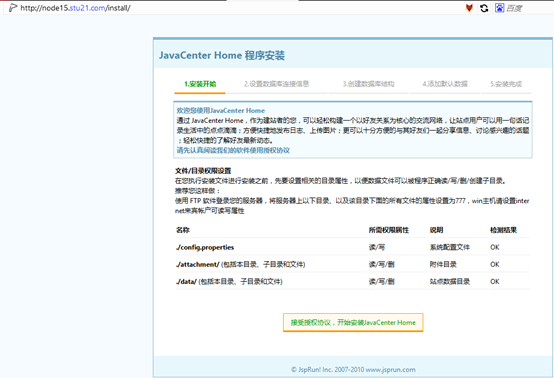
Task: Click the address bar URL node15.stu21.com/install/
Action: coord(75,8)
